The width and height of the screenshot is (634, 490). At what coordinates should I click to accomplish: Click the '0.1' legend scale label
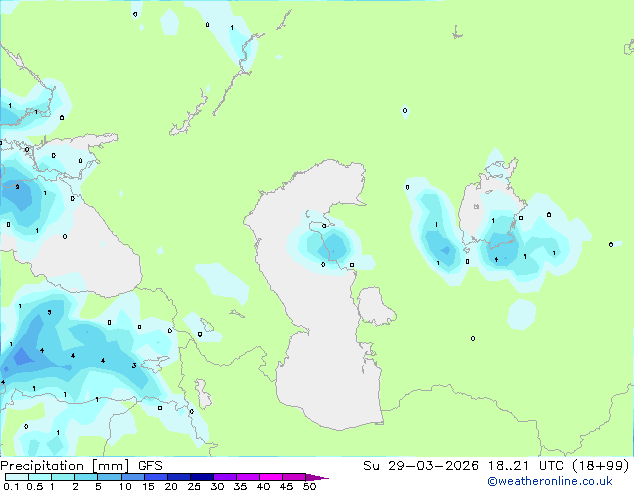tap(11, 486)
